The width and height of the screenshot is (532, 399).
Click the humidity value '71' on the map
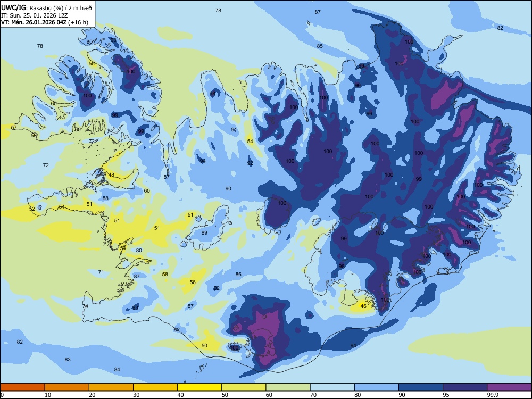tap(101, 272)
